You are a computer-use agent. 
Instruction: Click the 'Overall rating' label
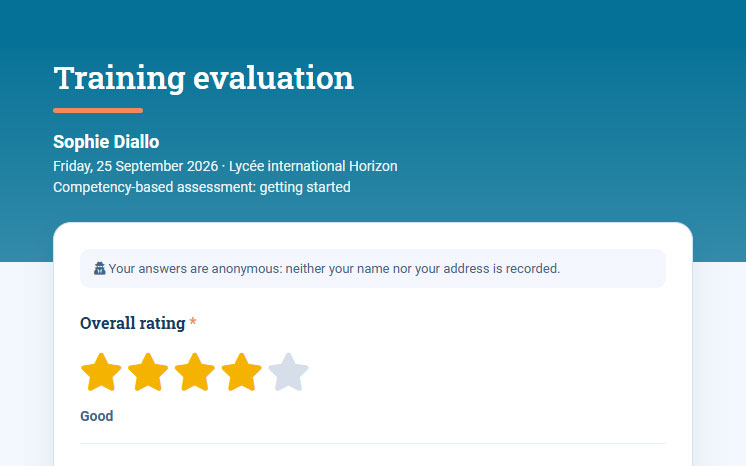[x=132, y=323]
